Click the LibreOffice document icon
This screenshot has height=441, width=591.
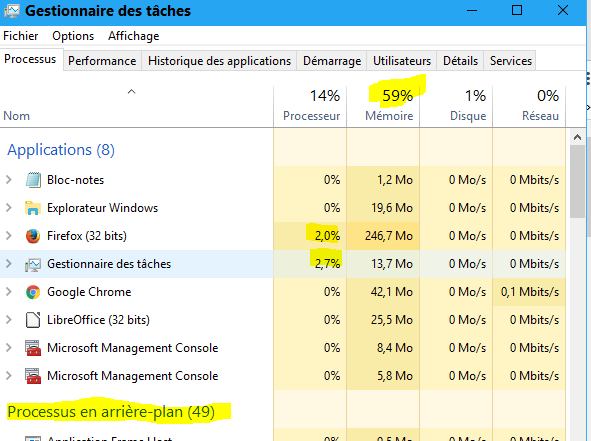[x=33, y=320]
